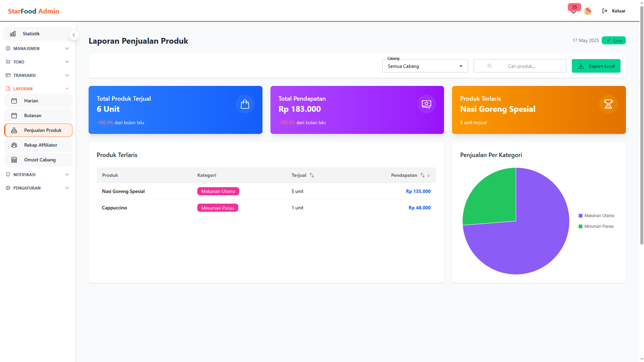The image size is (644, 362).
Task: Focus the Cari produk search field
Action: 521,66
